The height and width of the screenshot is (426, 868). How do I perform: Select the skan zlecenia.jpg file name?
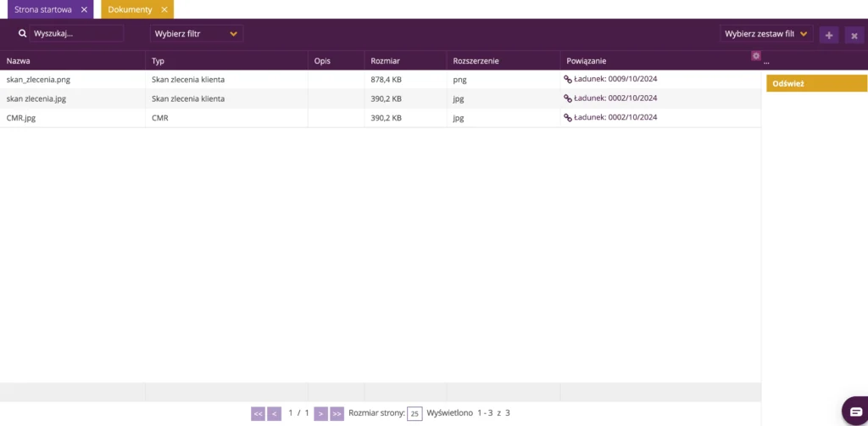[x=36, y=98]
